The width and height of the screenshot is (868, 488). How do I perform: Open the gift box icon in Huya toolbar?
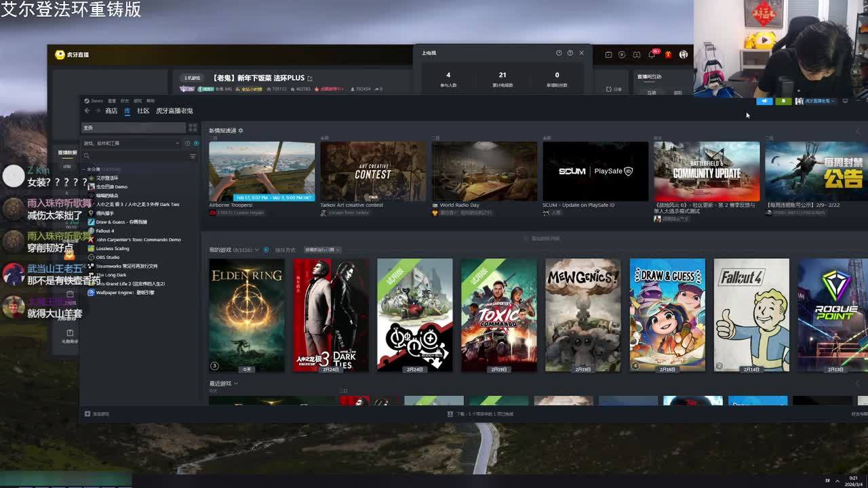(668, 54)
